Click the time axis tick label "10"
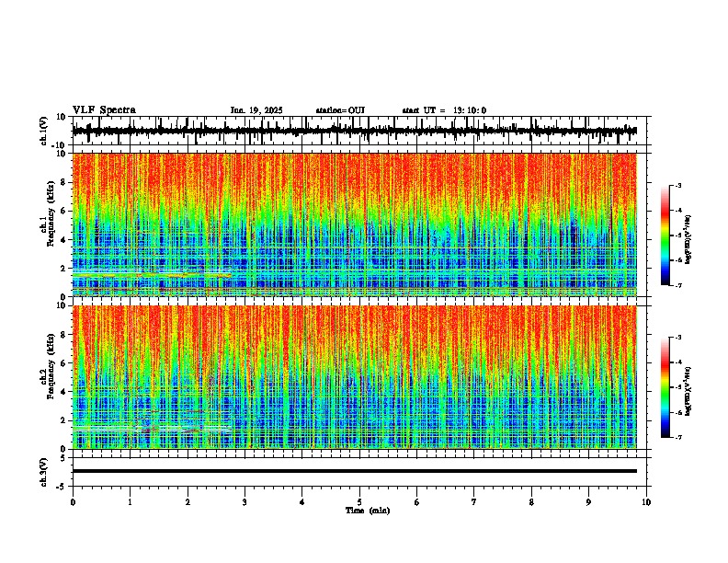 pyautogui.click(x=646, y=502)
